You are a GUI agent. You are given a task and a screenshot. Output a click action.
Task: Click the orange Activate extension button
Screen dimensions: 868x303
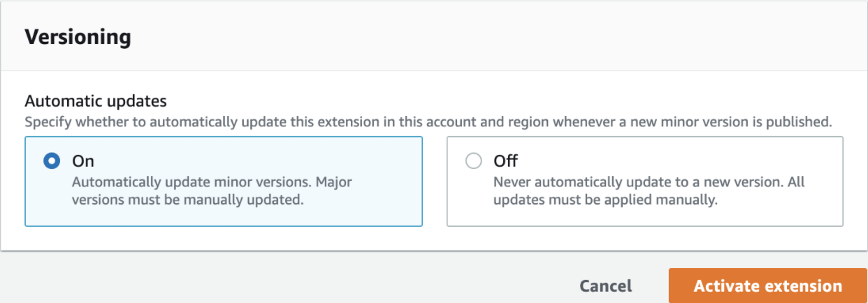point(767,286)
